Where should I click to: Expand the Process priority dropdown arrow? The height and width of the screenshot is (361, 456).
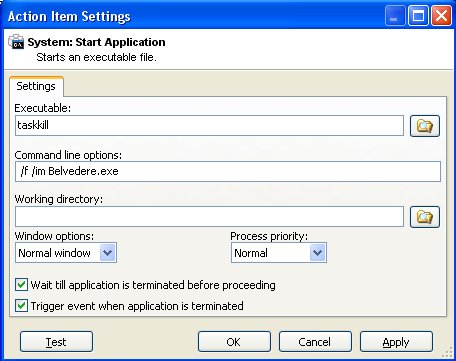[x=317, y=253]
